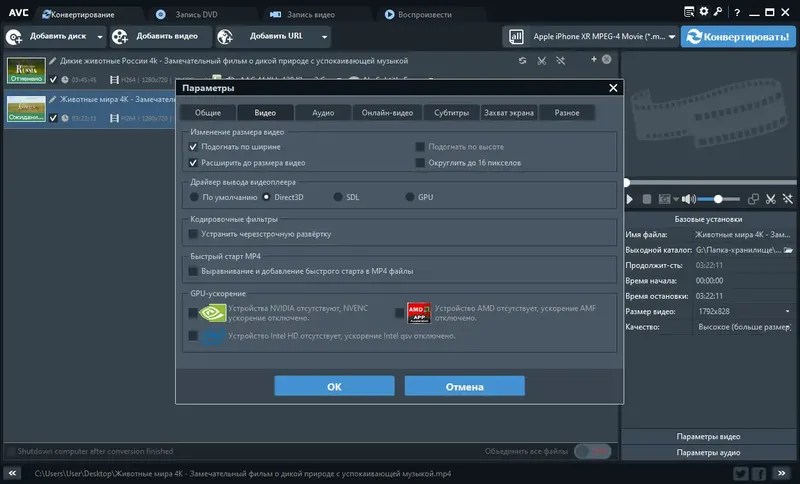Image resolution: width=800 pixels, height=484 pixels.
Task: Expand Параметры аудио section
Action: click(708, 452)
